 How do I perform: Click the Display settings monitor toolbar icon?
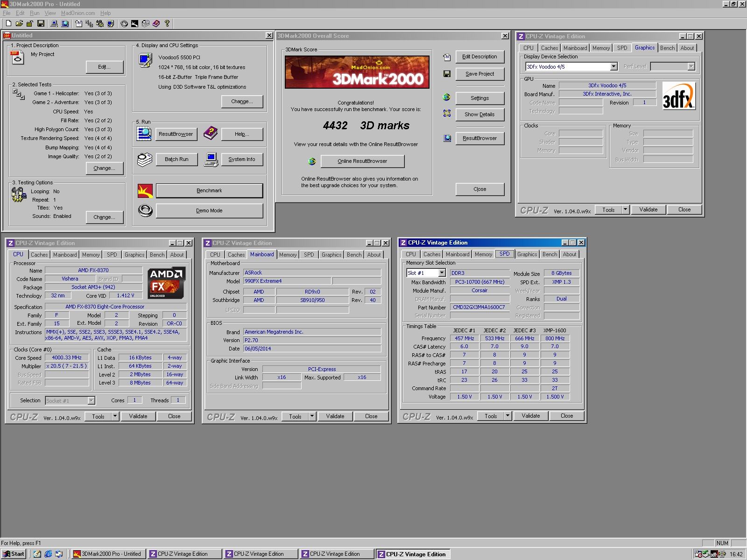pos(111,23)
